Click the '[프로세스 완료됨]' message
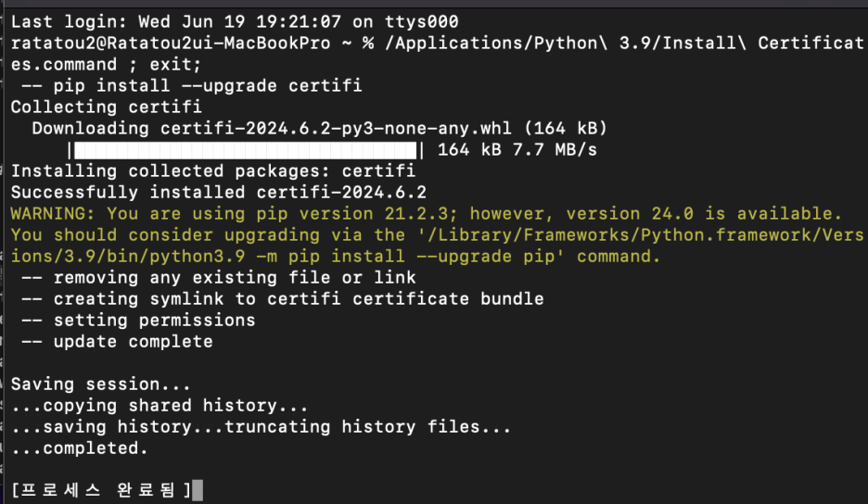 101,490
